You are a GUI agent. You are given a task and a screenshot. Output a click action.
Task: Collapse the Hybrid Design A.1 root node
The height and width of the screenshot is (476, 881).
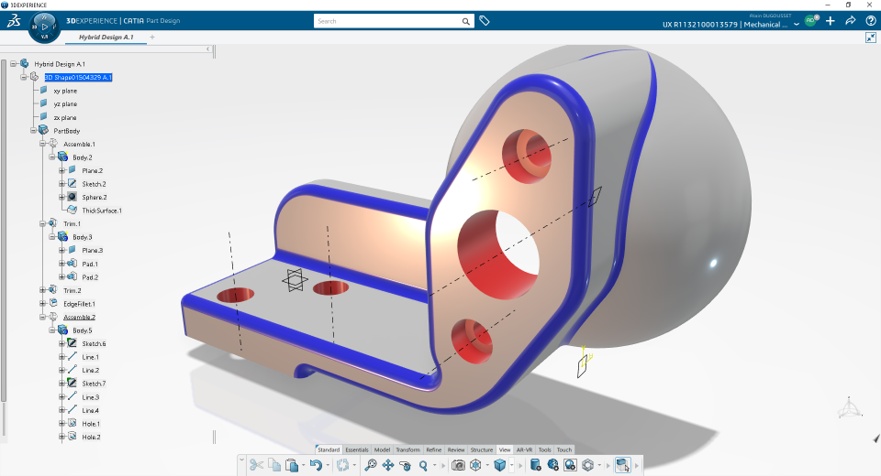coord(13,64)
